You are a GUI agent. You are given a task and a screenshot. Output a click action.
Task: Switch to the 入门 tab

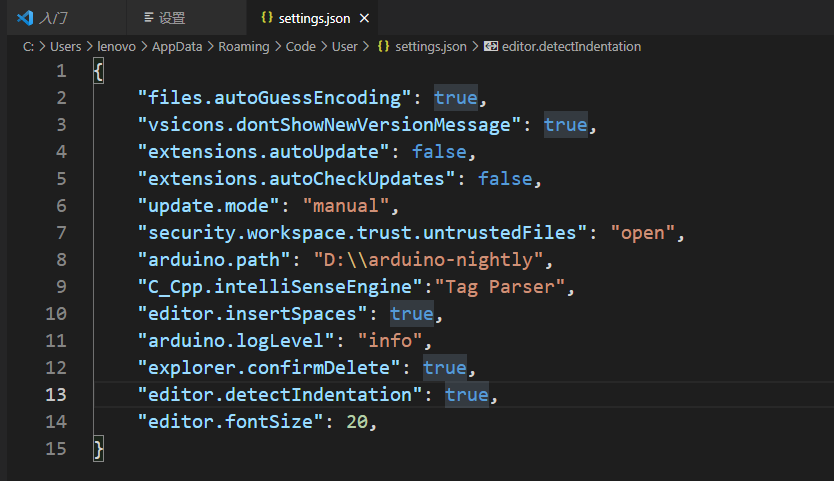[x=54, y=18]
